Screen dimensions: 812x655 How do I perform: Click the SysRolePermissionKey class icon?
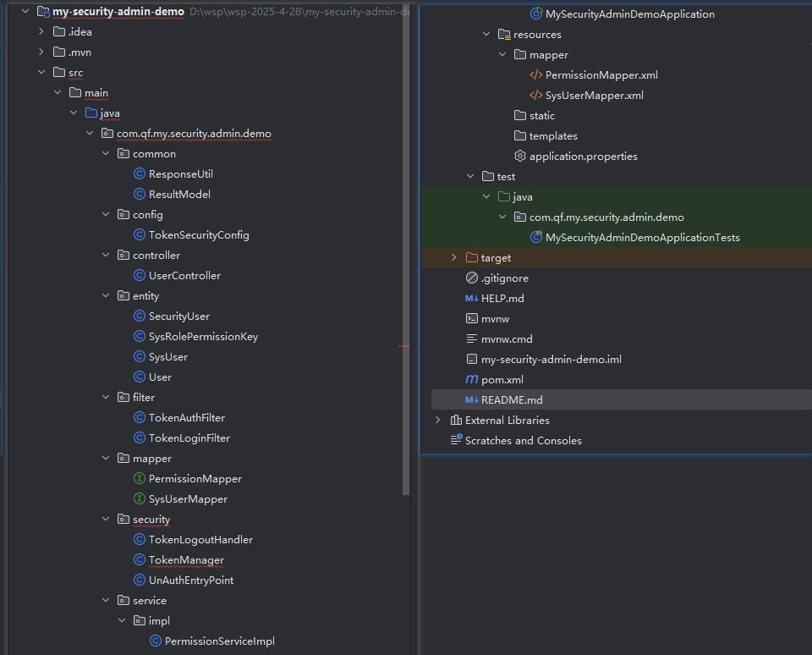click(140, 336)
